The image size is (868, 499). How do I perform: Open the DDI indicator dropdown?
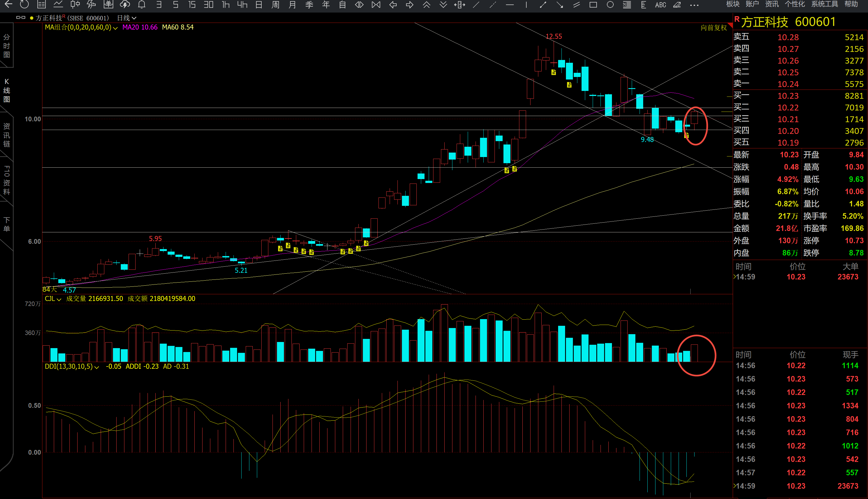coord(97,367)
